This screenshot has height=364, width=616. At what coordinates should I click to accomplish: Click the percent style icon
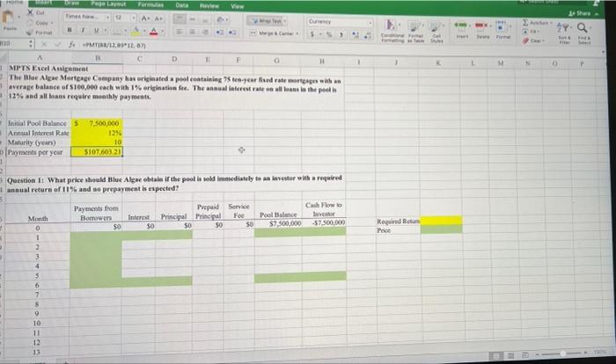point(329,34)
